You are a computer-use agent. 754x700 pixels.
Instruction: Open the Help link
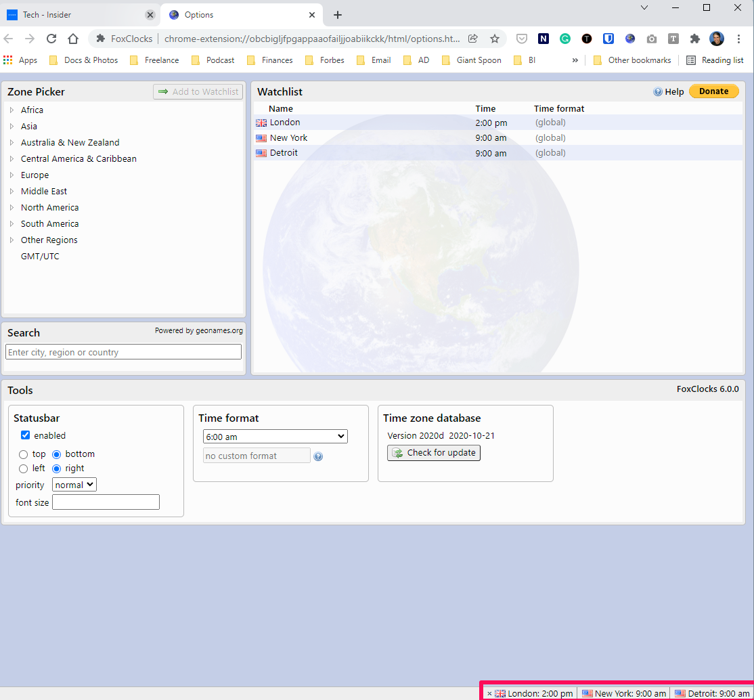(669, 92)
